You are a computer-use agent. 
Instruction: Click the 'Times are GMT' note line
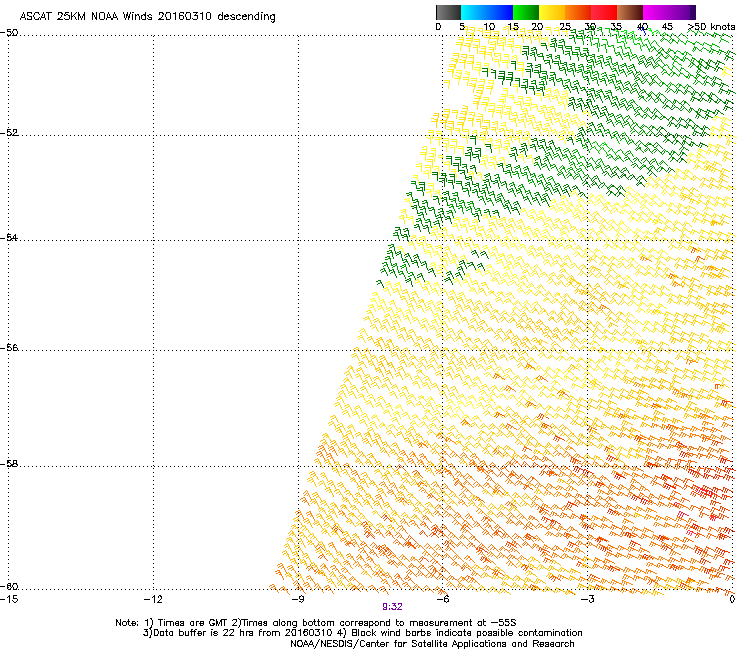tap(316, 623)
